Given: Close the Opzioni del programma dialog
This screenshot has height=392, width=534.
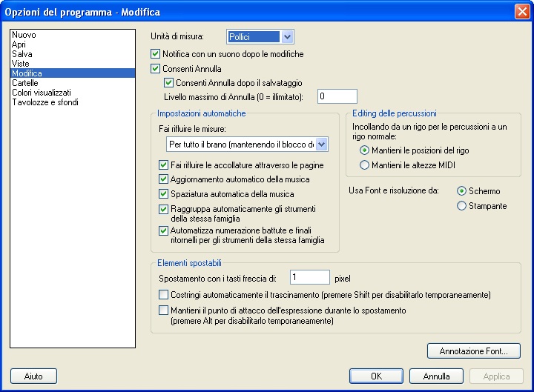Looking at the screenshot, I should [521, 12].
